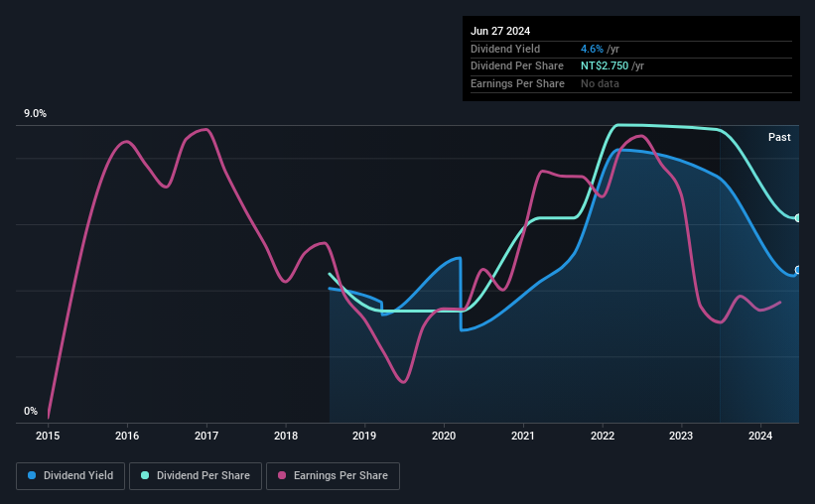The image size is (815, 504).
Task: Click the 4.6% dividend yield value
Action: [x=592, y=49]
